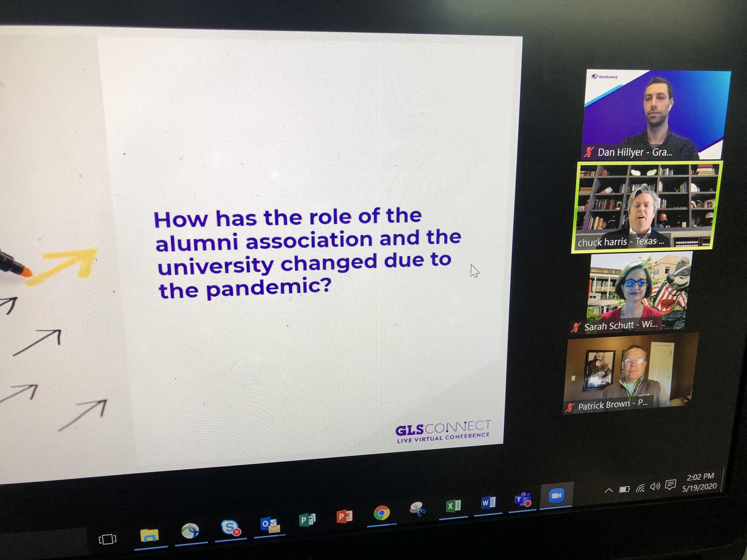Open File Explorer folder icon
Image resolution: width=747 pixels, height=560 pixels.
(150, 535)
